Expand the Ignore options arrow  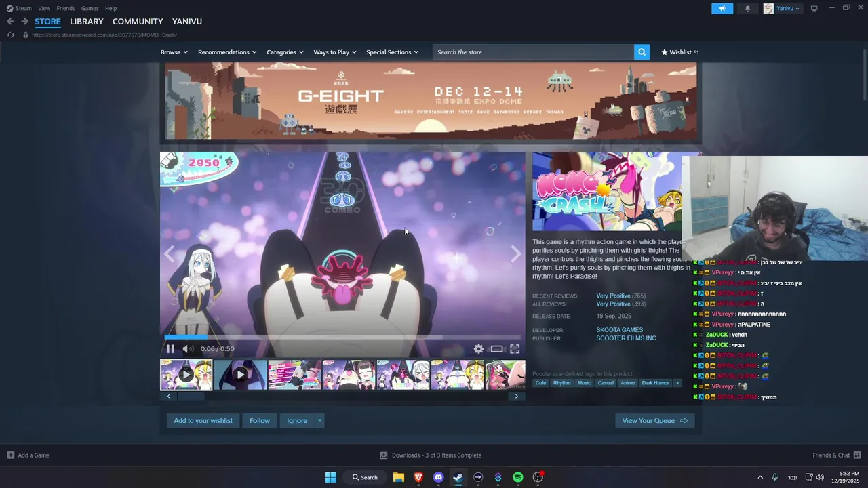tap(319, 421)
